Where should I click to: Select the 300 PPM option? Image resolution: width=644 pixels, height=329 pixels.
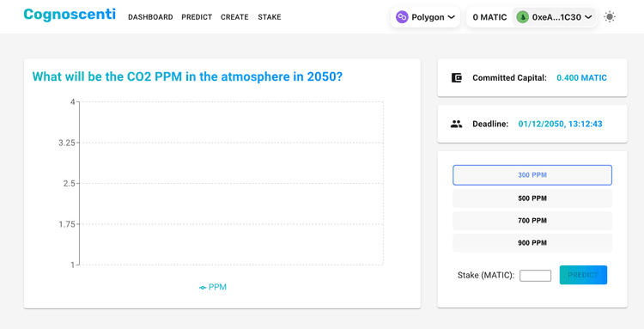pos(532,175)
